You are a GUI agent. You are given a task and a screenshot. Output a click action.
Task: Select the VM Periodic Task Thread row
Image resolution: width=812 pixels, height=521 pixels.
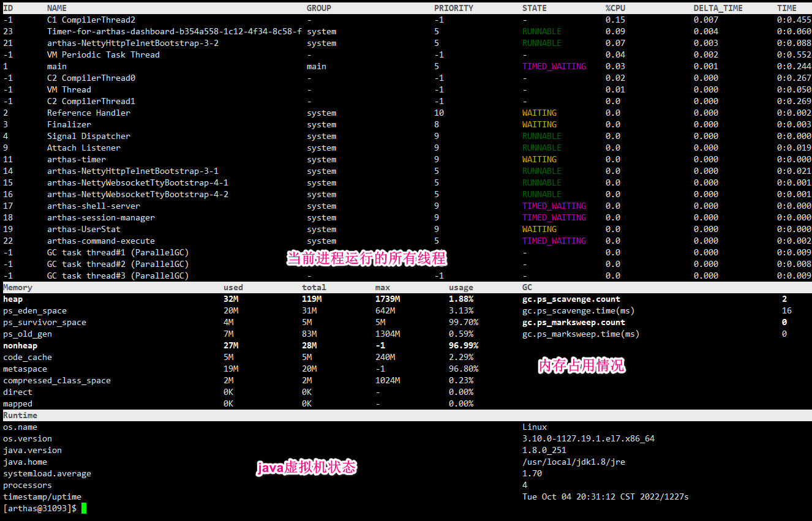[x=406, y=54]
